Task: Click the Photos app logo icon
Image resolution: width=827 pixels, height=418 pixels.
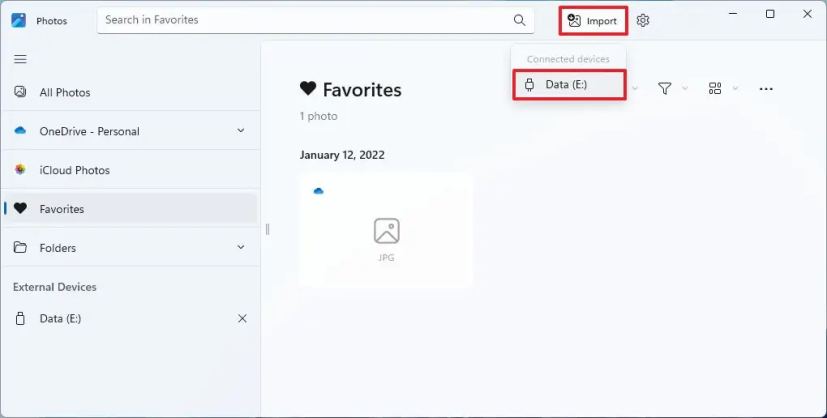Action: click(x=19, y=20)
